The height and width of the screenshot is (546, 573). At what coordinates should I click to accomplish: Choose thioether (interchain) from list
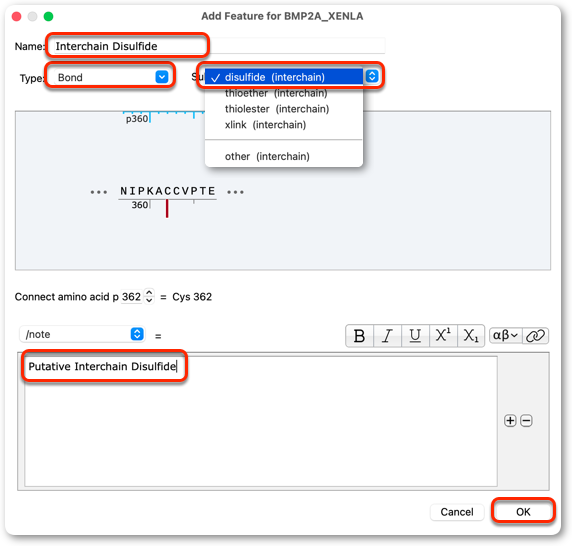tap(276, 93)
